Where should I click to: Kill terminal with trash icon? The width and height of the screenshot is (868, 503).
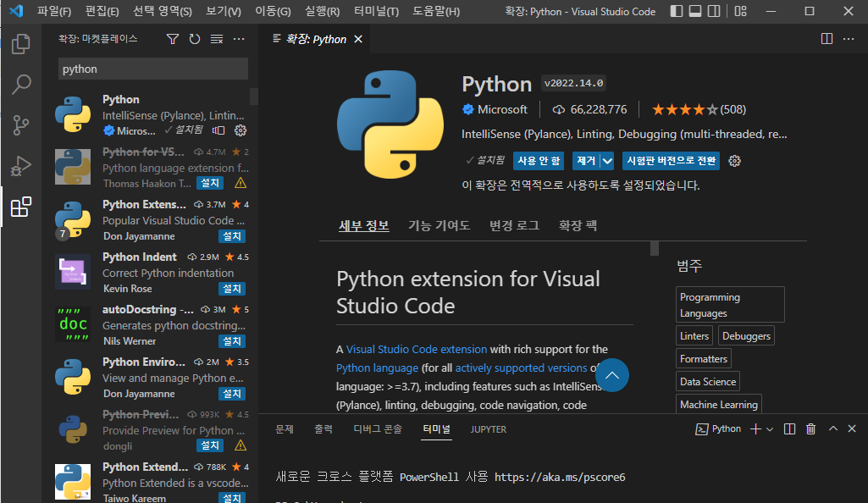coord(811,428)
